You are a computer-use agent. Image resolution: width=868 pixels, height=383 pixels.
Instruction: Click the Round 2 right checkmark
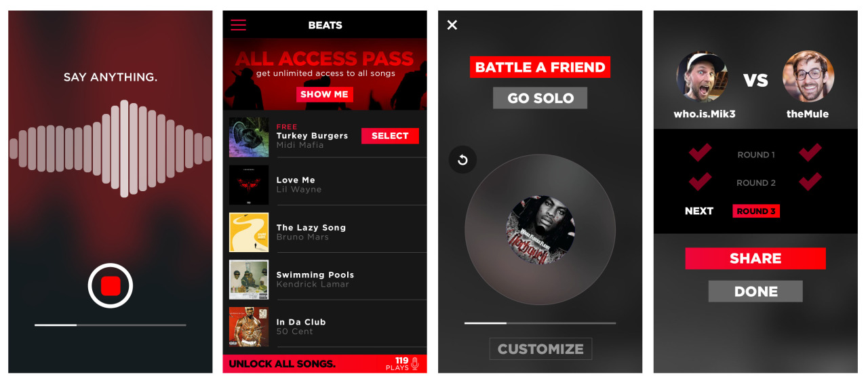tap(810, 182)
